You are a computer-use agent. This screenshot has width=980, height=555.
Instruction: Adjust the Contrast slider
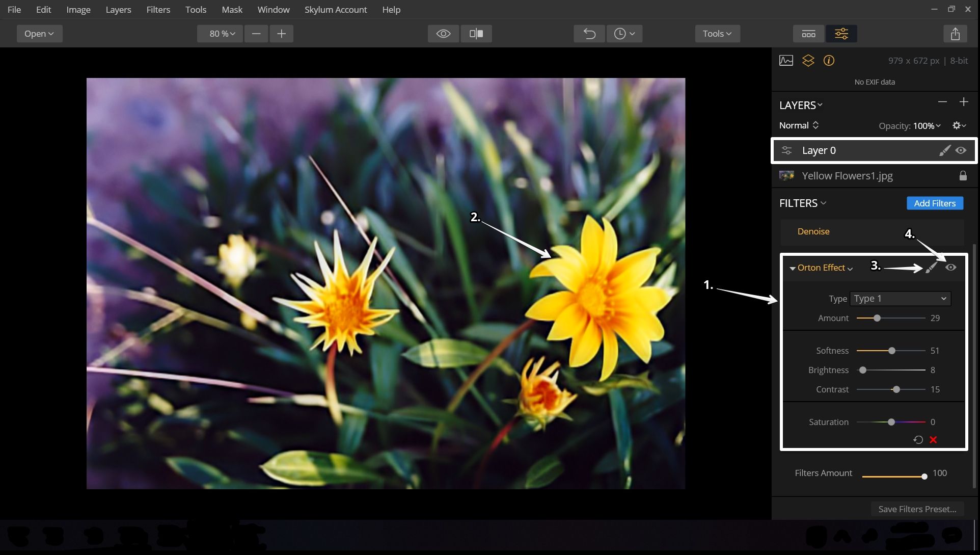(891, 389)
